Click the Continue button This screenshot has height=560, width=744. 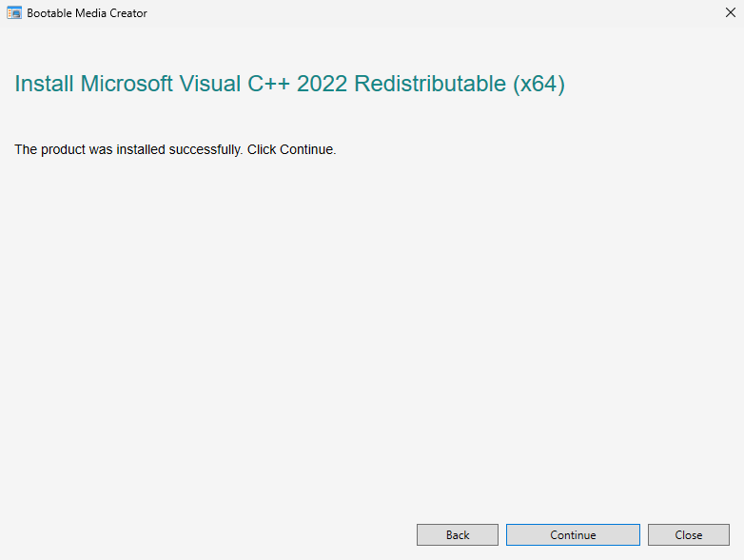(x=573, y=535)
